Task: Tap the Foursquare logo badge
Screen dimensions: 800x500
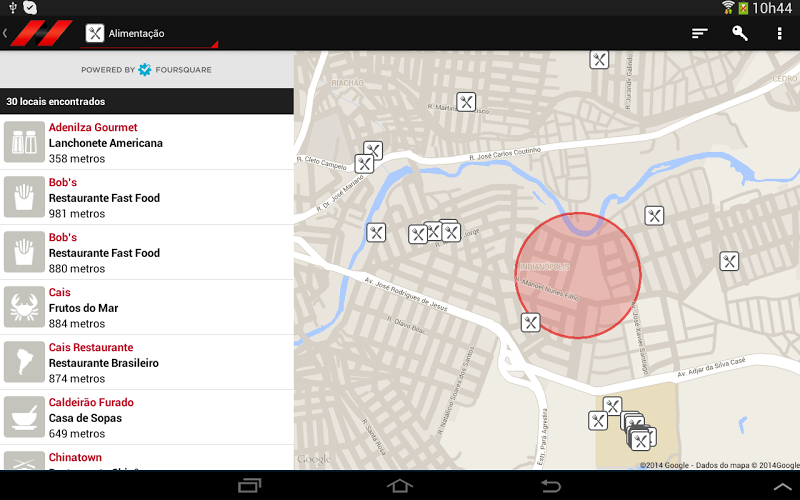Action: tap(145, 69)
